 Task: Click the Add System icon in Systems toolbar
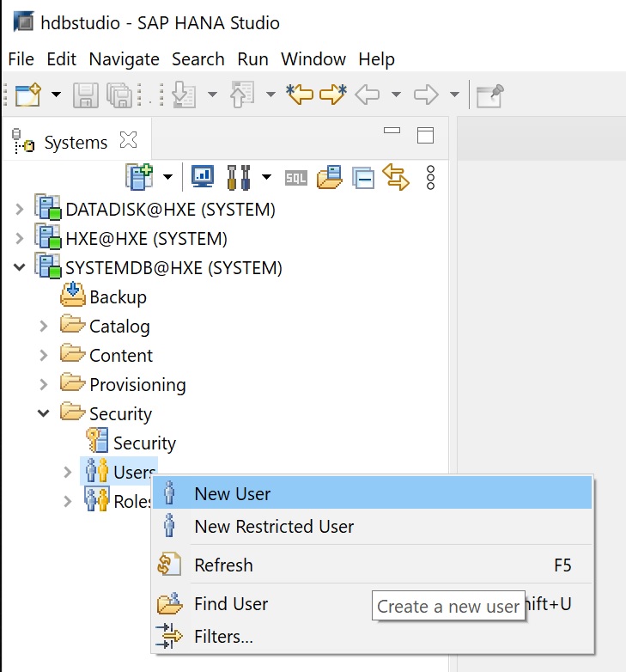coord(139,177)
